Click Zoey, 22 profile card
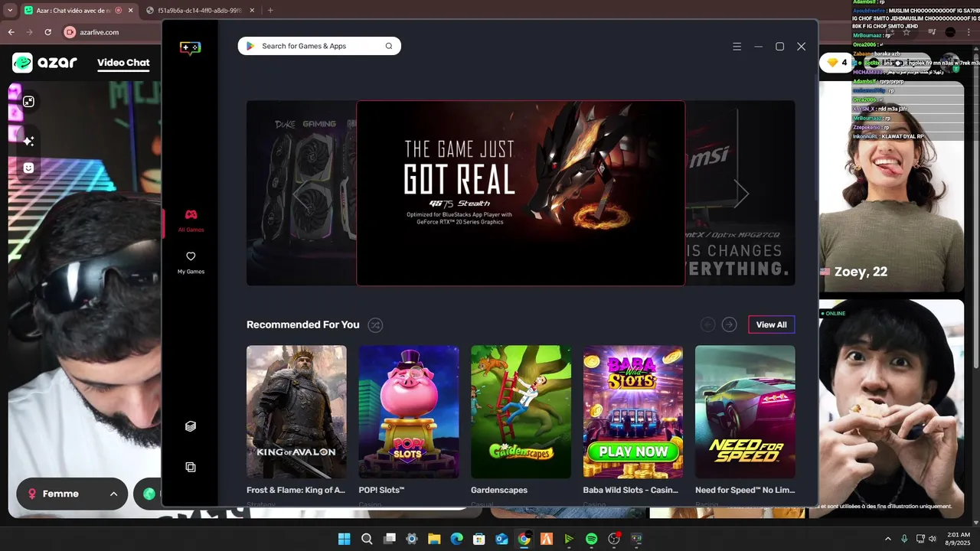Image resolution: width=980 pixels, height=551 pixels. [891, 186]
